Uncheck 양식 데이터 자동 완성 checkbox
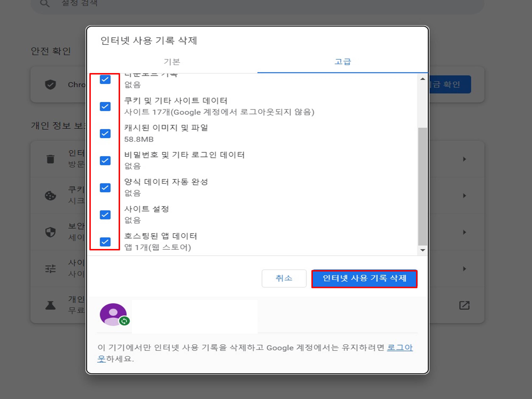This screenshot has height=399, width=532. tap(105, 188)
